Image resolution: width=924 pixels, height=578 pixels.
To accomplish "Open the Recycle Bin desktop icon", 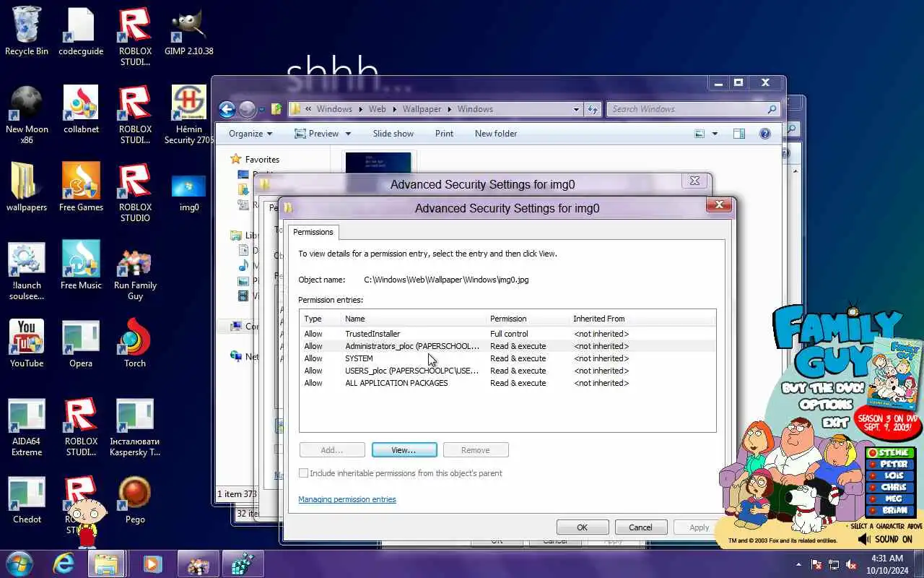I will 27,32.
